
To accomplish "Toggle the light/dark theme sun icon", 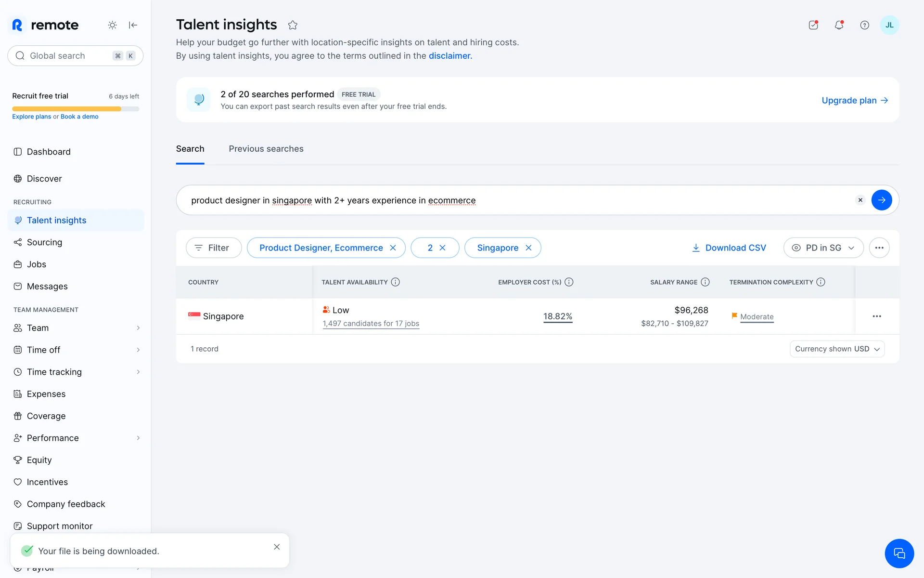I will point(112,25).
